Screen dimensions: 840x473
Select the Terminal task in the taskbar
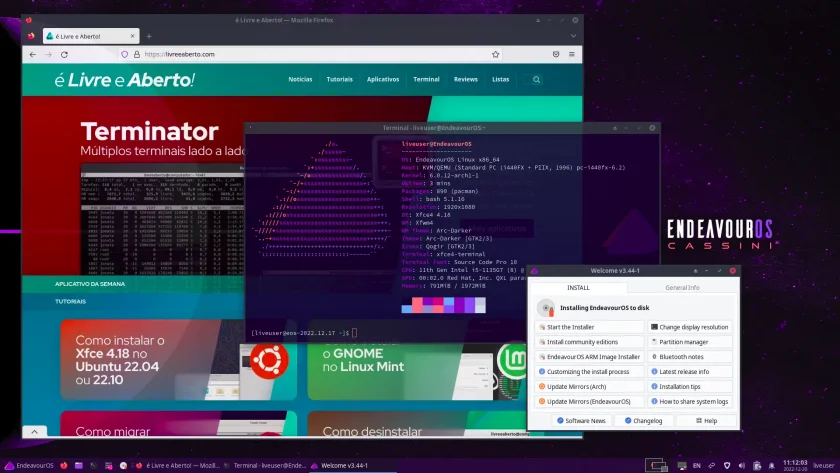pyautogui.click(x=265, y=466)
